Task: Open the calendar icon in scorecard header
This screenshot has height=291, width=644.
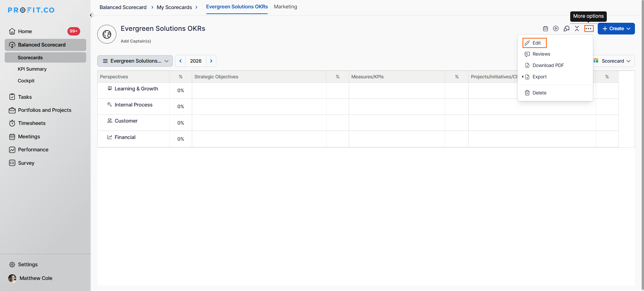Action: [545, 29]
